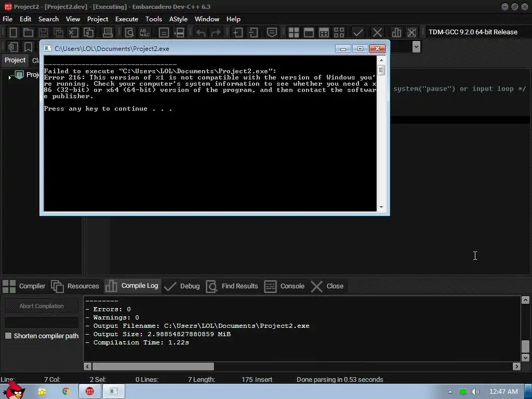Click 'Output Filename' line in compile log
This screenshot has width=532, height=399.
tap(197, 326)
